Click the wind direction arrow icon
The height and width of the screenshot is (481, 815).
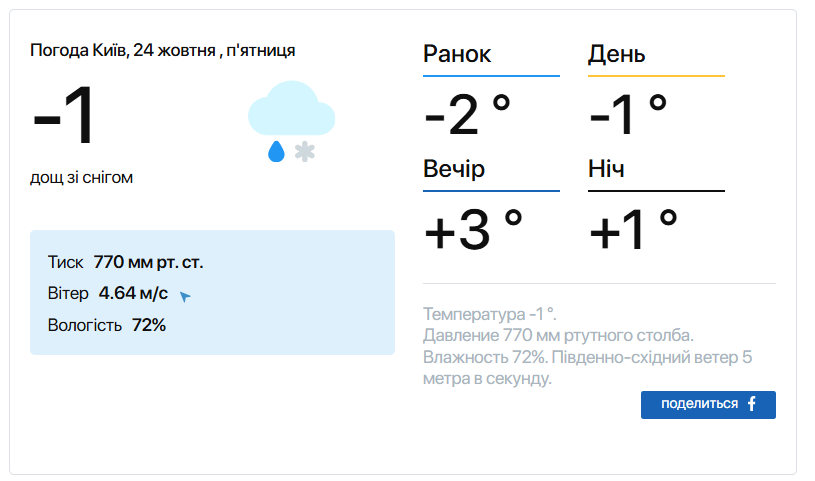click(184, 296)
